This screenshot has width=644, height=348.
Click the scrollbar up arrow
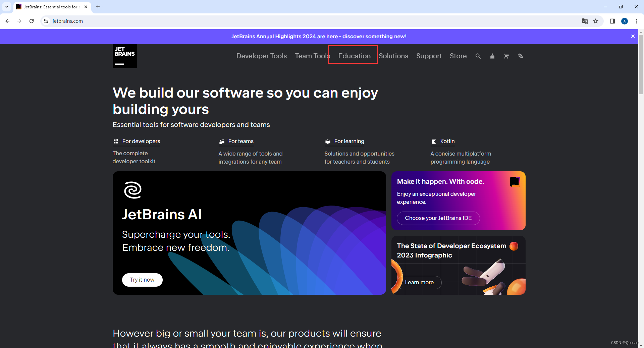point(641,32)
